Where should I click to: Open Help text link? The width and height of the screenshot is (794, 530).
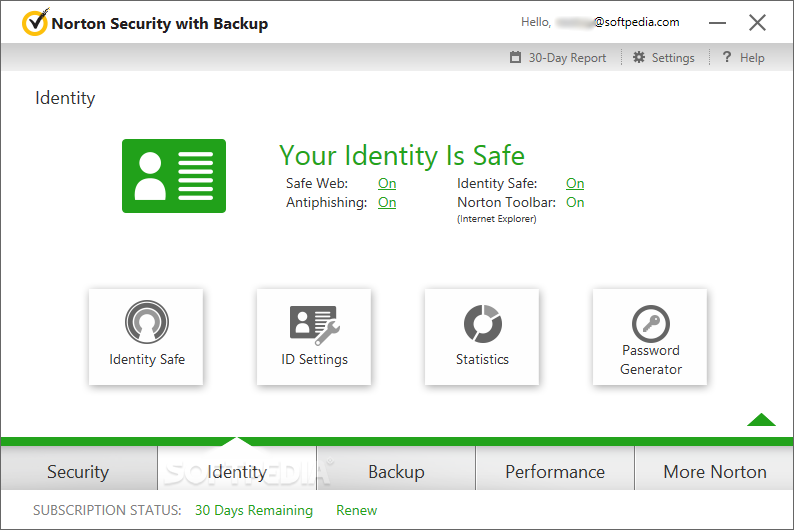click(752, 58)
